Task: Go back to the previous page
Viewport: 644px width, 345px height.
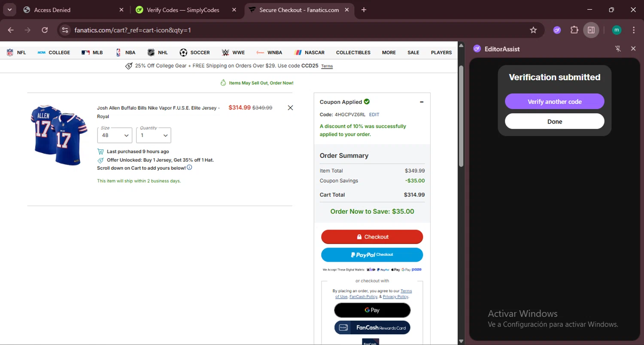Action: (x=11, y=30)
